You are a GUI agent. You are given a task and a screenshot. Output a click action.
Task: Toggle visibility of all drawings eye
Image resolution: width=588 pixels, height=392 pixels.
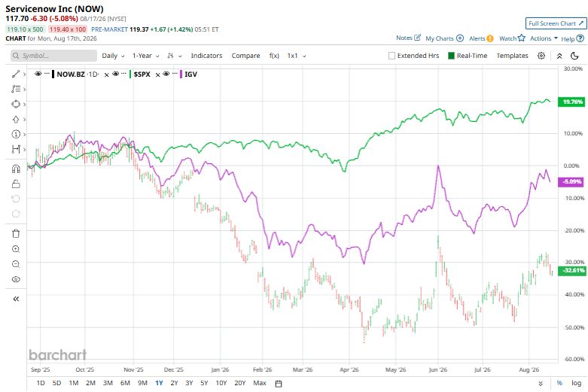click(x=16, y=280)
